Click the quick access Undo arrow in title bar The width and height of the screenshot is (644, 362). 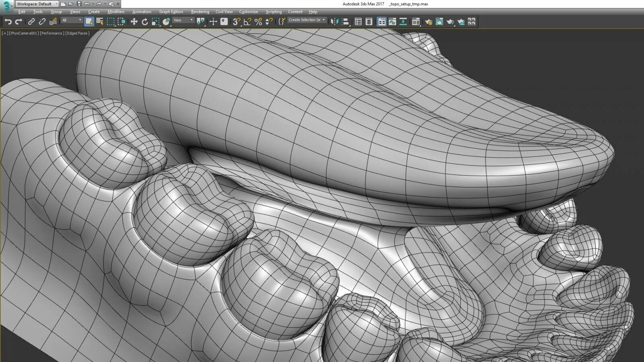point(87,4)
